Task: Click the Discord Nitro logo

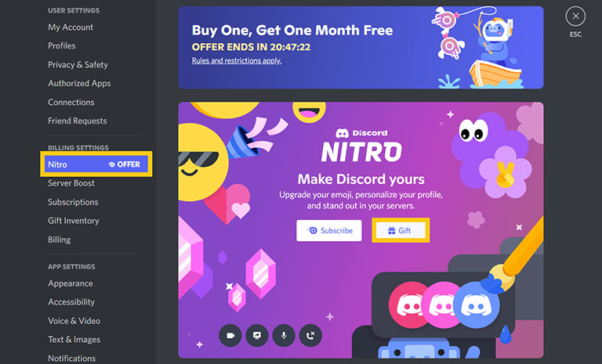Action: pyautogui.click(x=361, y=146)
